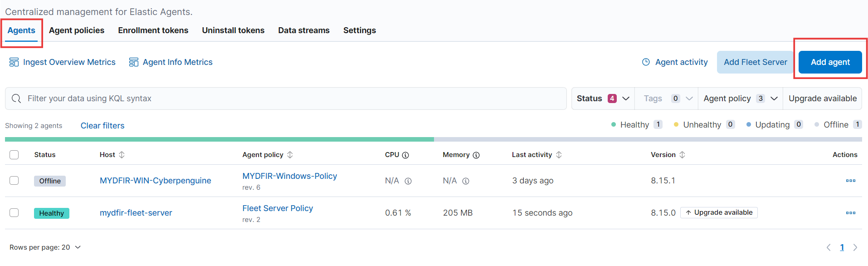The image size is (868, 266).
Task: Open actions menu for MYDFIR-WIN-Cyberpenguine
Action: (851, 181)
